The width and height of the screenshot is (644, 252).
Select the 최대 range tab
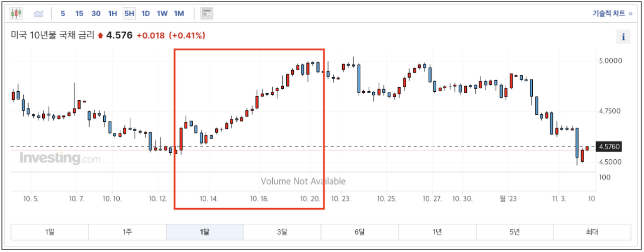pyautogui.click(x=592, y=232)
